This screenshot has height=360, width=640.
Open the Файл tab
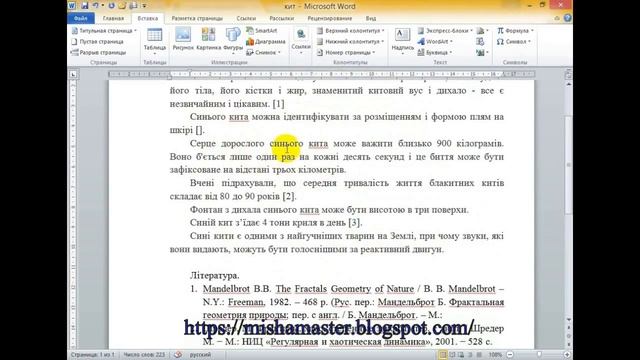pos(81,18)
